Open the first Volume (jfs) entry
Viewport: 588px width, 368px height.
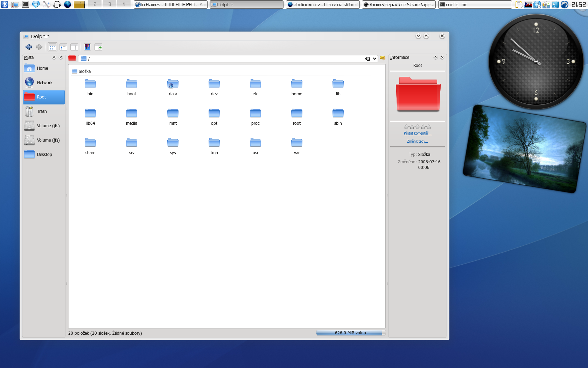pos(44,126)
